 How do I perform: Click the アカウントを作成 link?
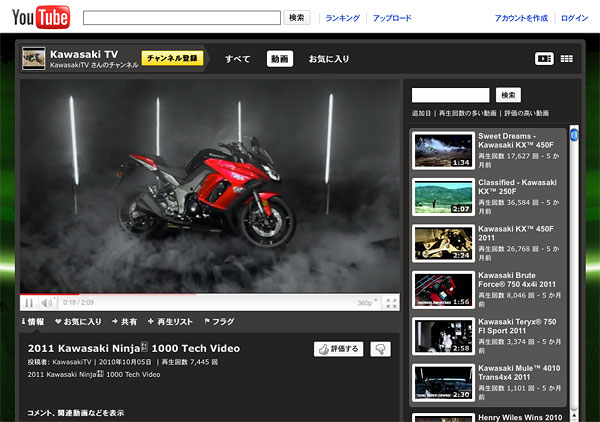(x=521, y=18)
